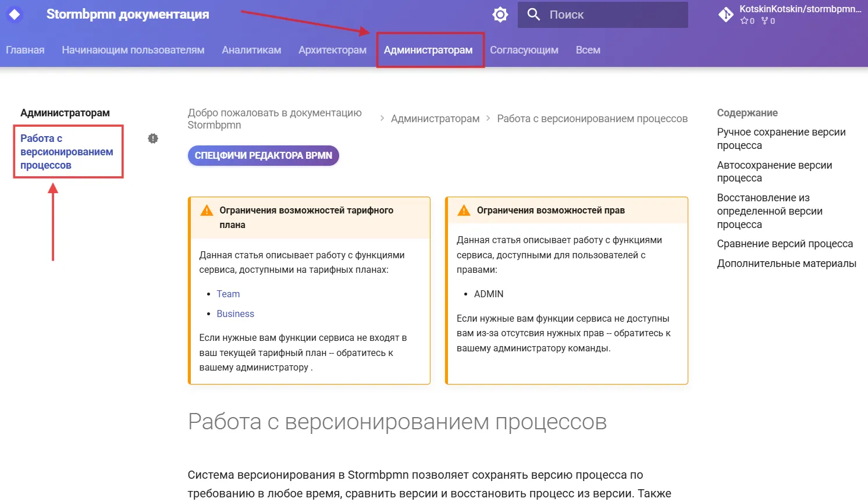The image size is (868, 502).
Task: Select the Архитекторам tab
Action: tap(332, 50)
